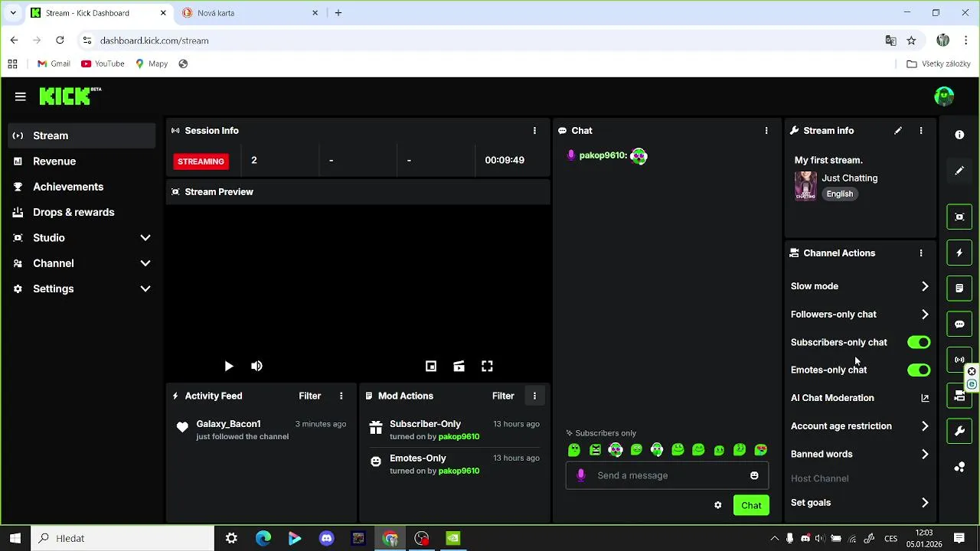The height and width of the screenshot is (551, 980).
Task: Toggle the wrench stream info widget icon
Action: pyautogui.click(x=959, y=431)
